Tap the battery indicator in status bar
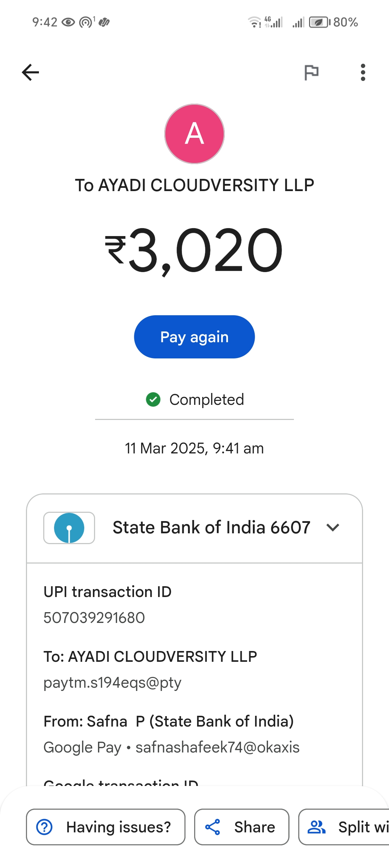 tap(319, 22)
